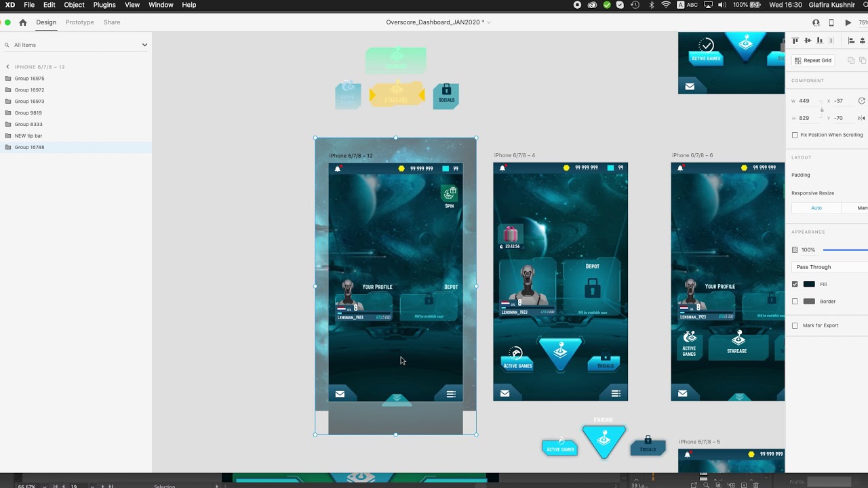Select the NEW tip bar layer

pos(76,136)
